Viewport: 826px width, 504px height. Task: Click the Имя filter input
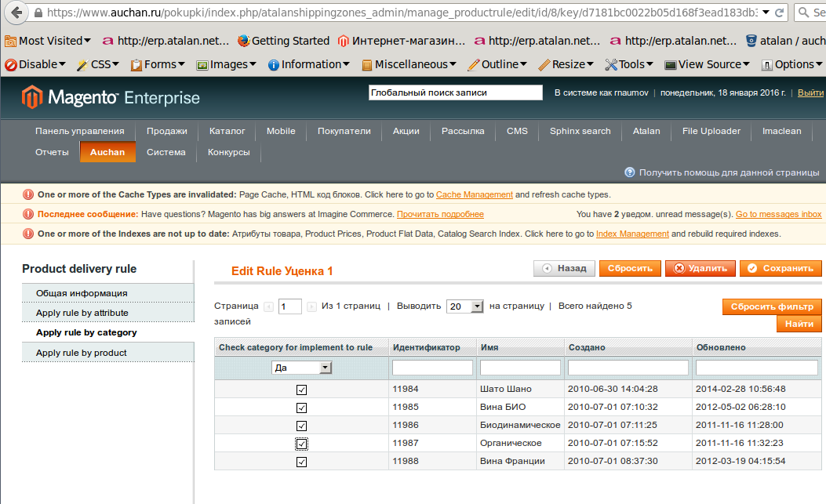pyautogui.click(x=520, y=368)
